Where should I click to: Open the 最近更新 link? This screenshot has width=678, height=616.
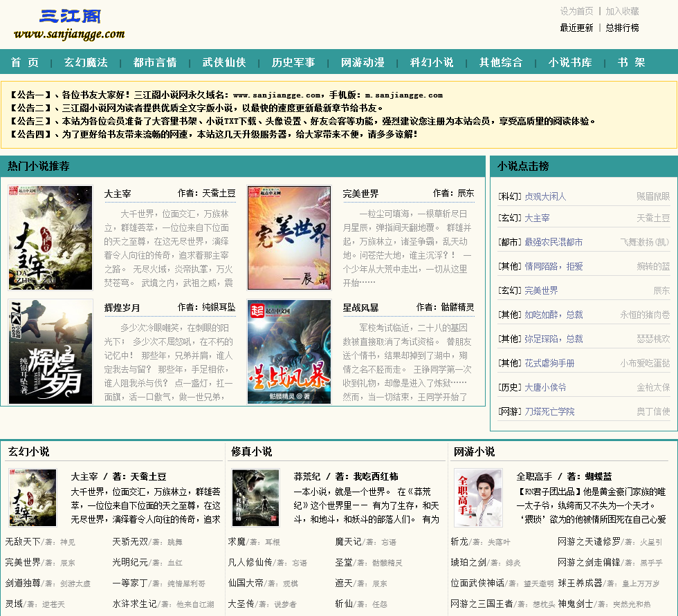pos(576,28)
